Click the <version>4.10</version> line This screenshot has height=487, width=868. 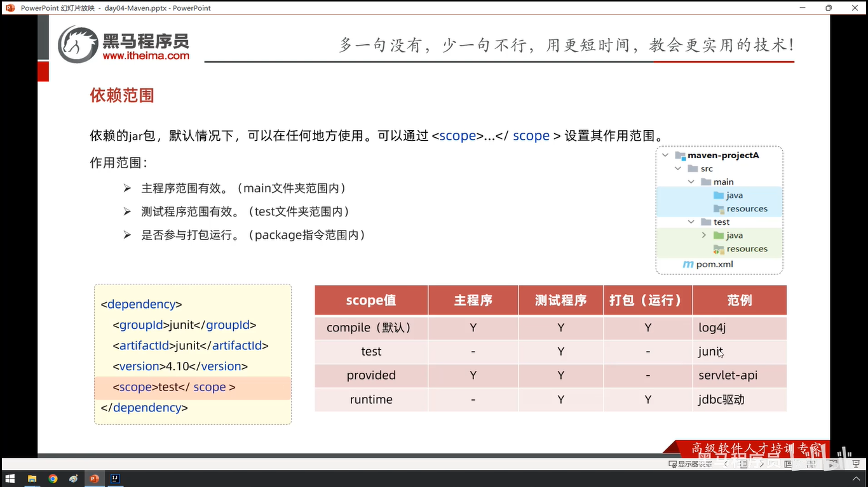[x=180, y=366]
